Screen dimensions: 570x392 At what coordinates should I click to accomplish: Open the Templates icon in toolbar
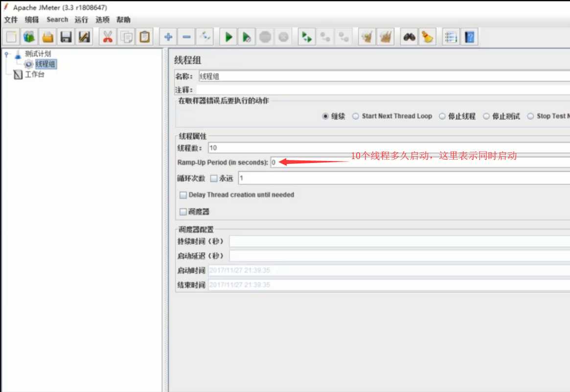(x=29, y=37)
